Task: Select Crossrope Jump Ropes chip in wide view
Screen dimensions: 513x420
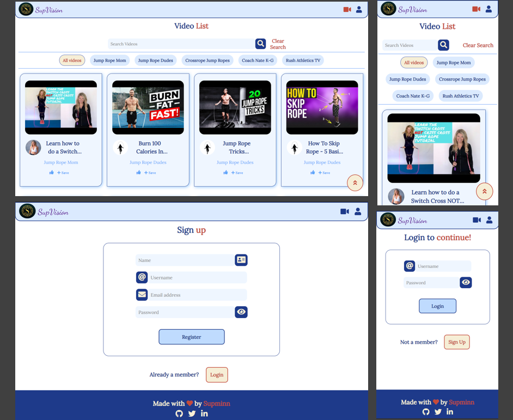Action: tap(207, 60)
